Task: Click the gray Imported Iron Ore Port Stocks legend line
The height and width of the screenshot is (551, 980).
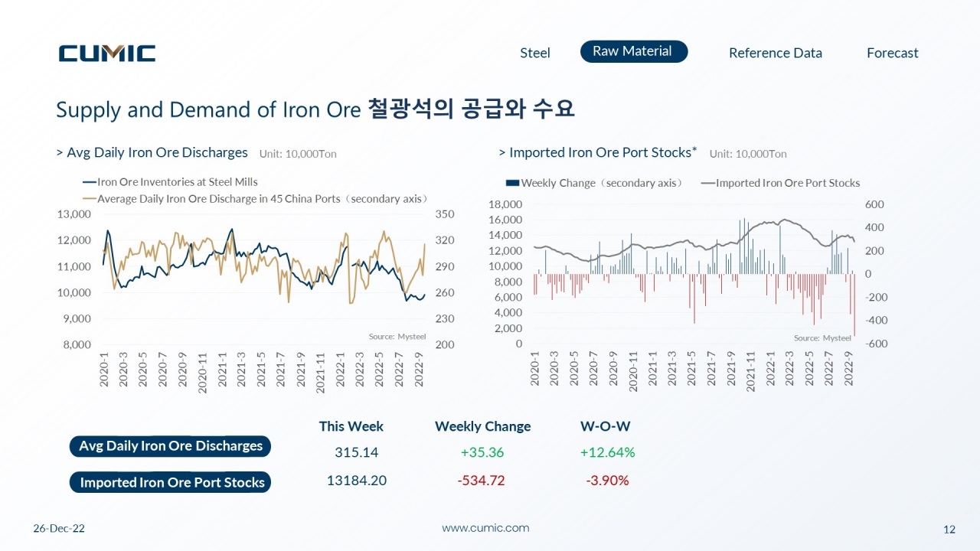Action: [x=706, y=183]
